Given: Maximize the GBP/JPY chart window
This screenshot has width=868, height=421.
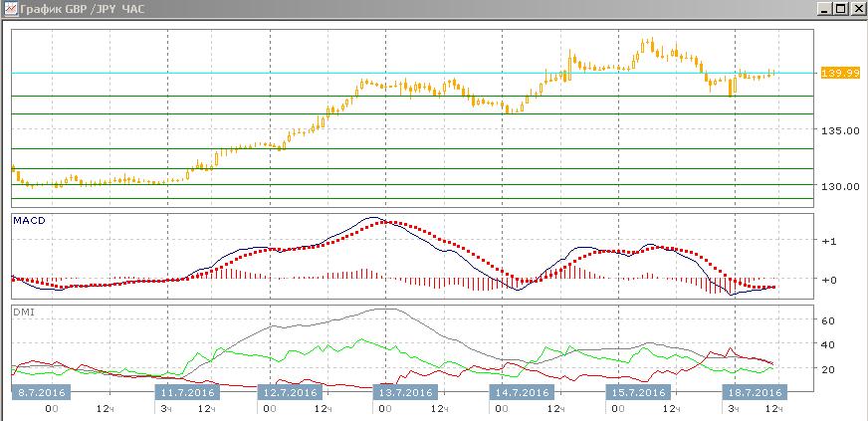Looking at the screenshot, I should pyautogui.click(x=841, y=9).
